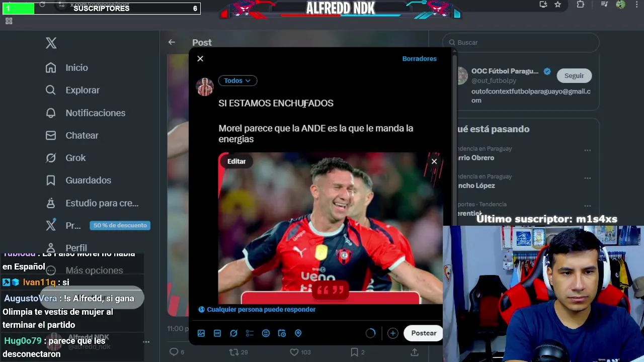644x362 pixels.
Task: Open browser extensions puzzle icon
Action: (x=581, y=5)
